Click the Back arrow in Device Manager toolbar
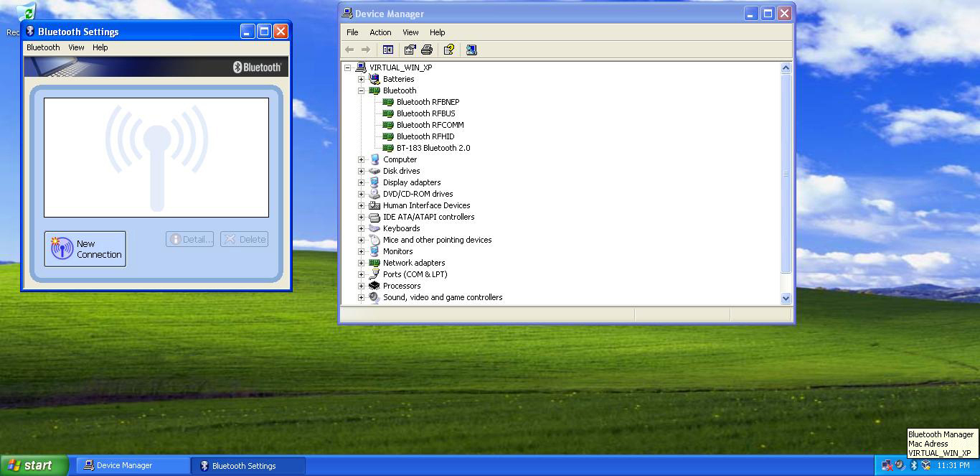Screen dimensions: 980x476 pyautogui.click(x=349, y=50)
